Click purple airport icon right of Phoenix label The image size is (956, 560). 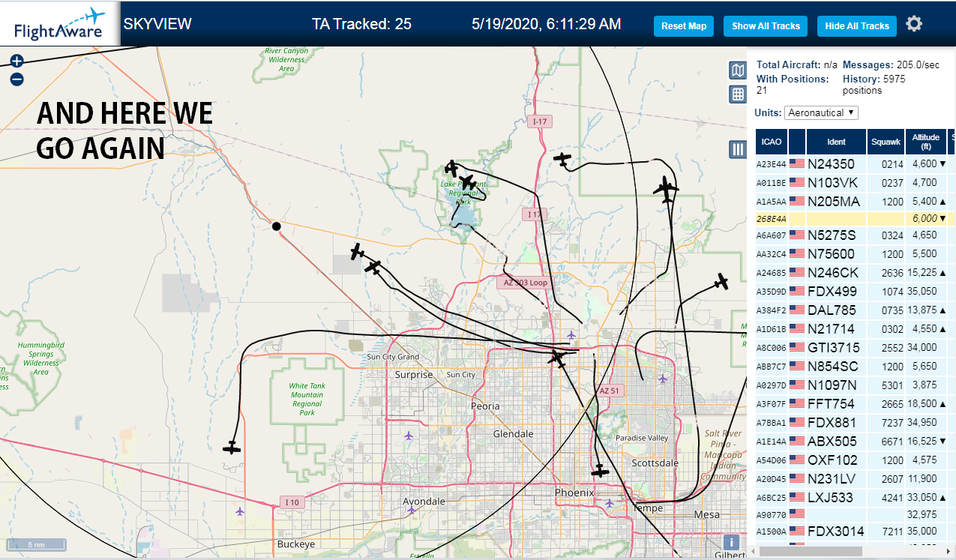click(x=610, y=502)
